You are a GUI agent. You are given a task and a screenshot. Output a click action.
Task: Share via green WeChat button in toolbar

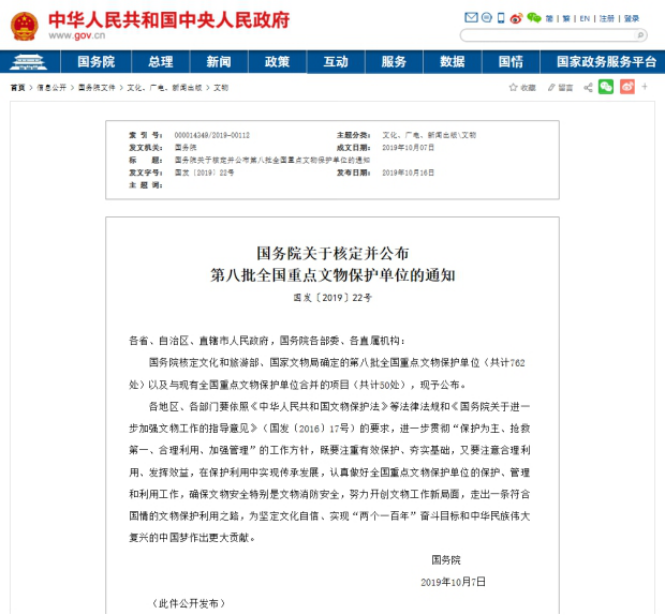606,87
